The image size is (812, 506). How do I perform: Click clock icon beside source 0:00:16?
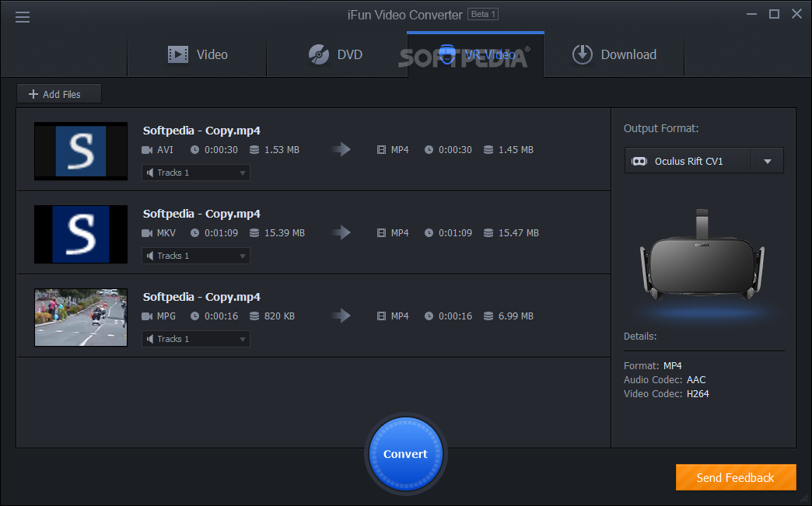tap(194, 316)
